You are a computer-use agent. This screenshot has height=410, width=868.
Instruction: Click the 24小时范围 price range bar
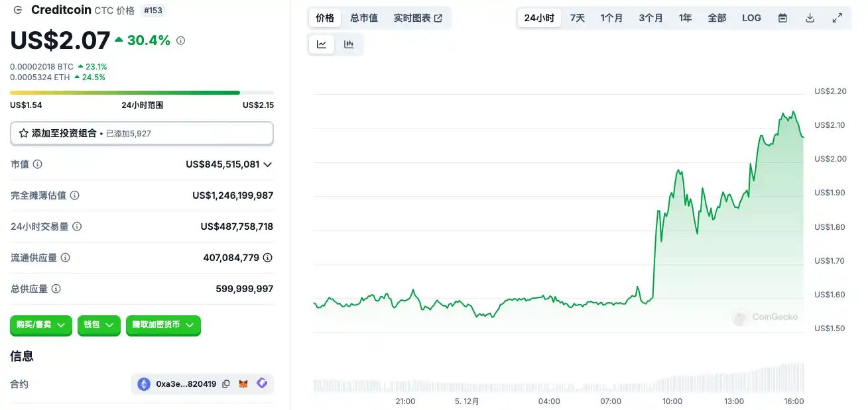pos(141,93)
